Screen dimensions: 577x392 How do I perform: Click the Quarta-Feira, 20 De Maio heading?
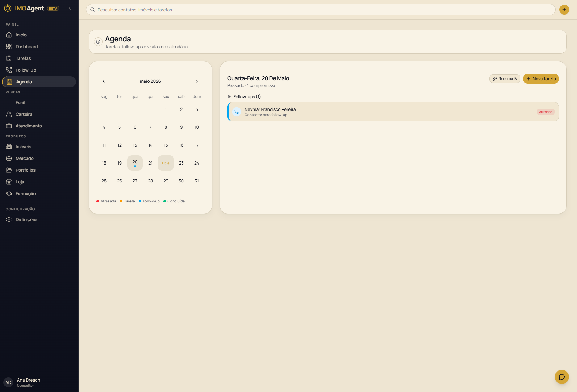(258, 78)
